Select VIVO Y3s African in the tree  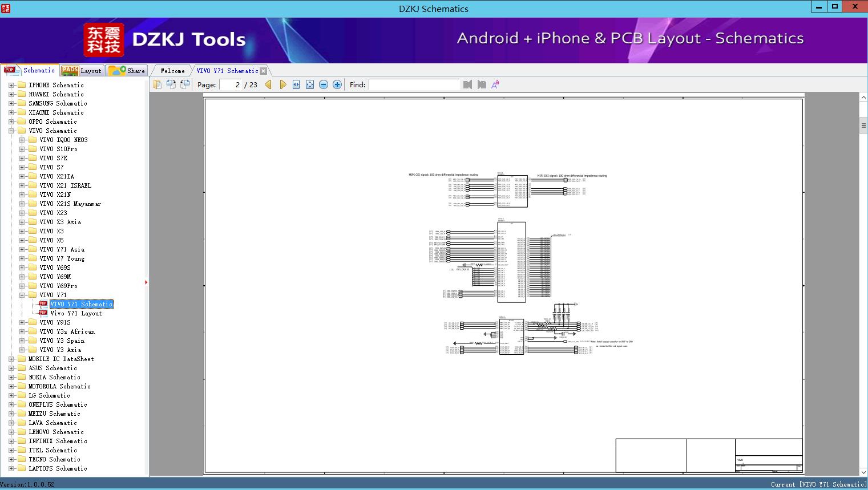pos(67,331)
